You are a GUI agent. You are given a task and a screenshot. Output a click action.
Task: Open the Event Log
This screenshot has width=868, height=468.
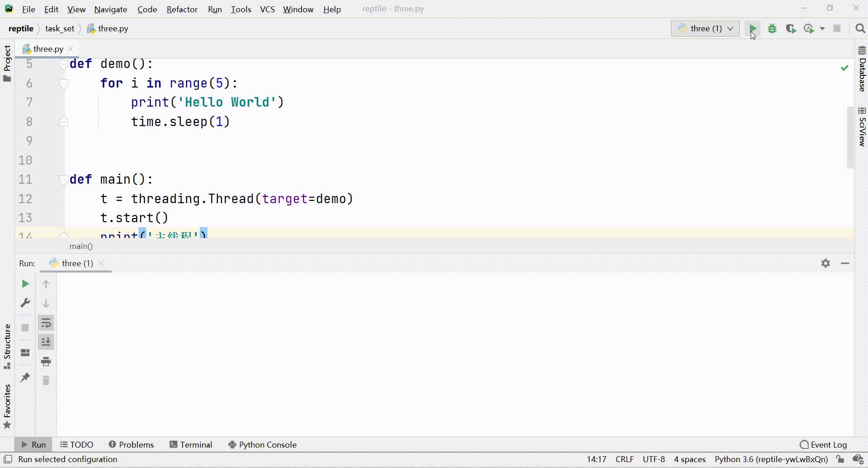click(x=823, y=445)
